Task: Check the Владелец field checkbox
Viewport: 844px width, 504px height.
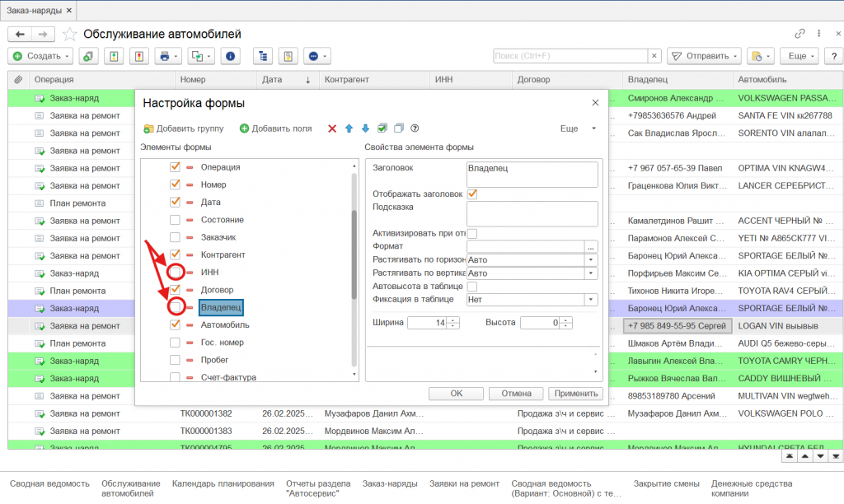Action: tap(175, 307)
